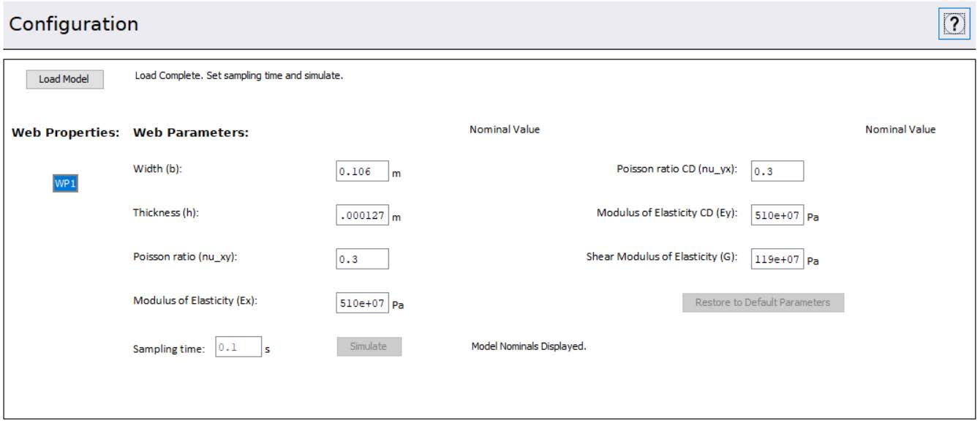Click the 'Shear Modulus of Elasticity (G):' label
This screenshot has height=421, width=980.
(661, 257)
